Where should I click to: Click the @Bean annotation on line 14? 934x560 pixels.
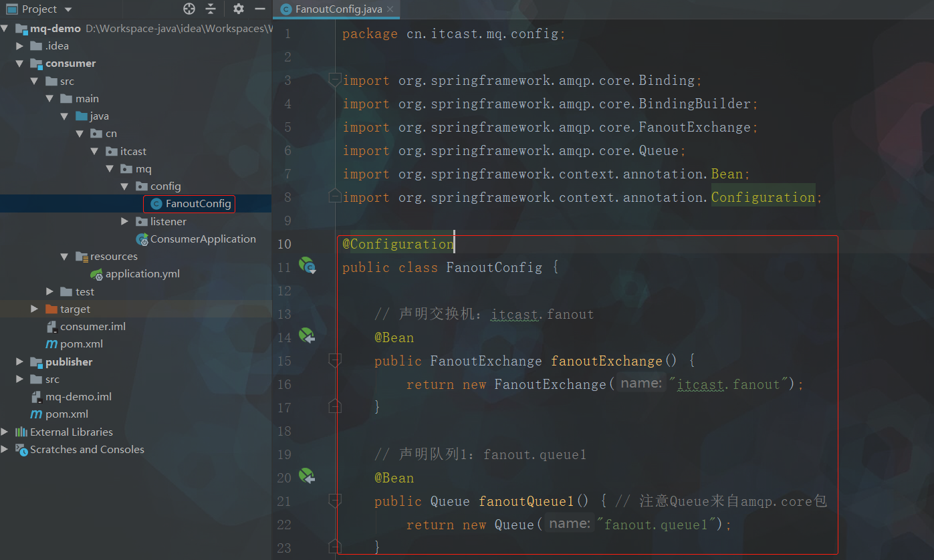394,337
